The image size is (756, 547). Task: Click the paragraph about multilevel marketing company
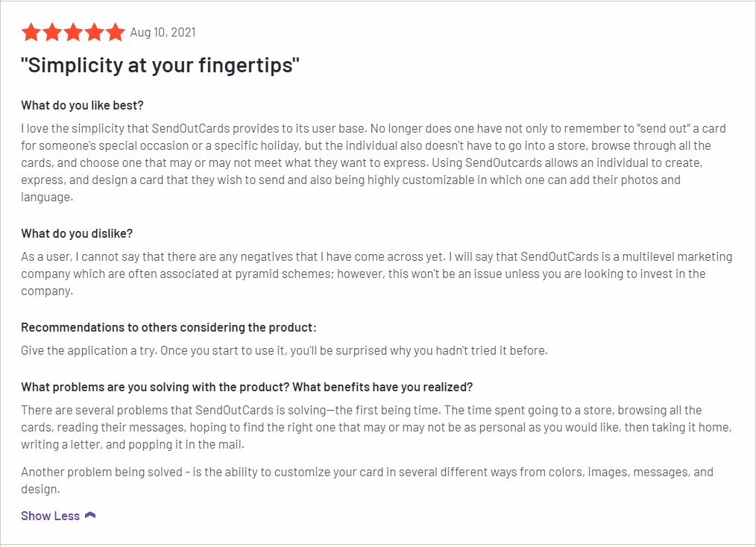click(377, 273)
